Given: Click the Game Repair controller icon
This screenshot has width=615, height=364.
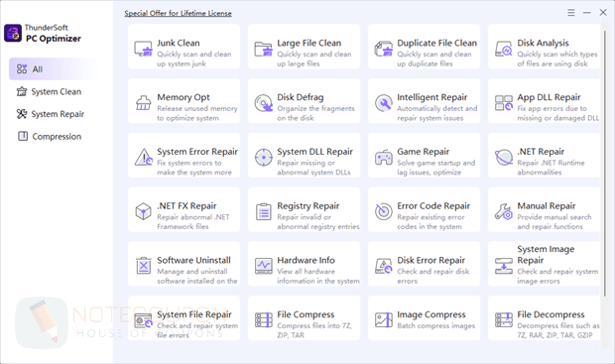Looking at the screenshot, I should pyautogui.click(x=383, y=158).
